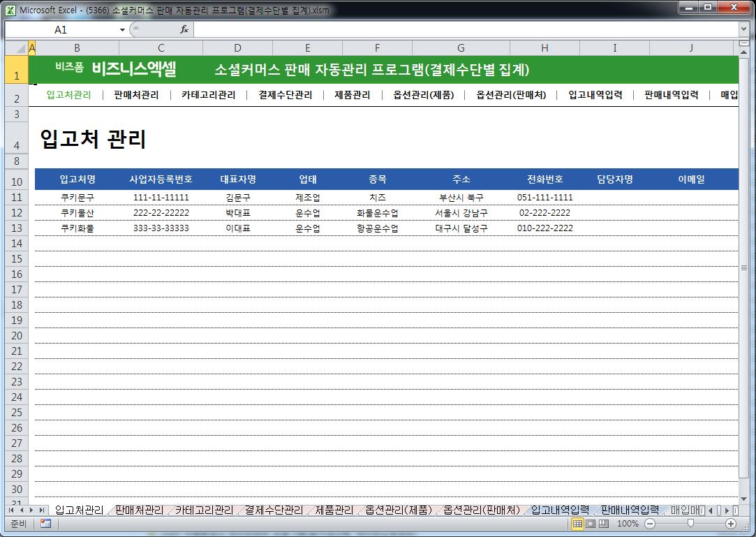Click cell containing 대구시 달성구

click(461, 228)
